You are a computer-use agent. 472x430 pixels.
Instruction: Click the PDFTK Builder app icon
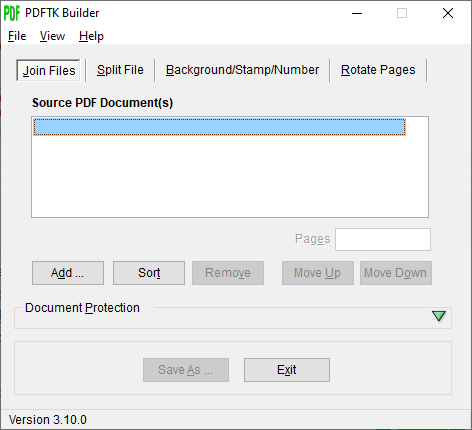12,13
